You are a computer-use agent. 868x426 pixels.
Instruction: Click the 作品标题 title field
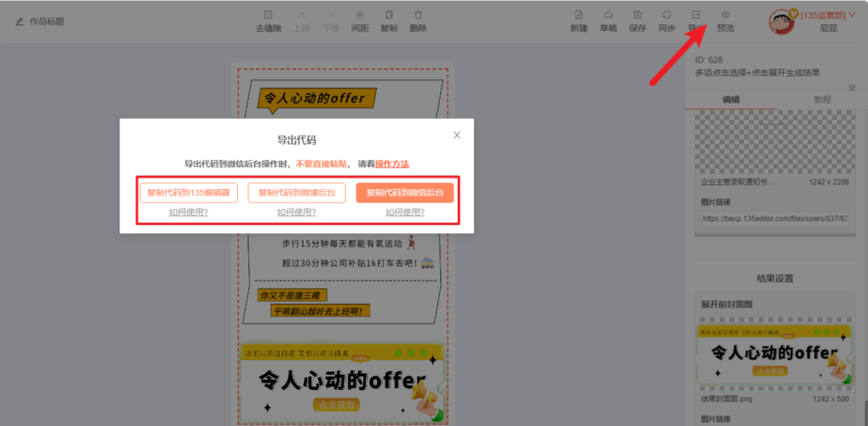[47, 22]
